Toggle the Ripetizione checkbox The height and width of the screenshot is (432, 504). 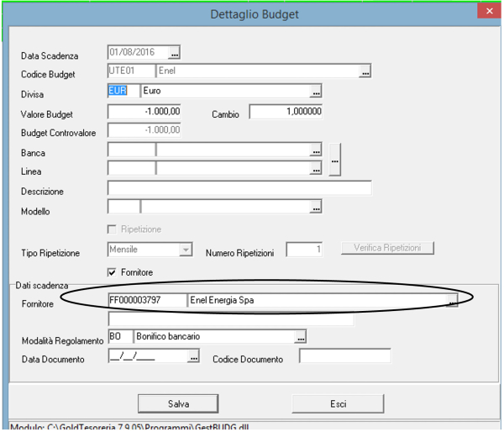click(x=113, y=229)
